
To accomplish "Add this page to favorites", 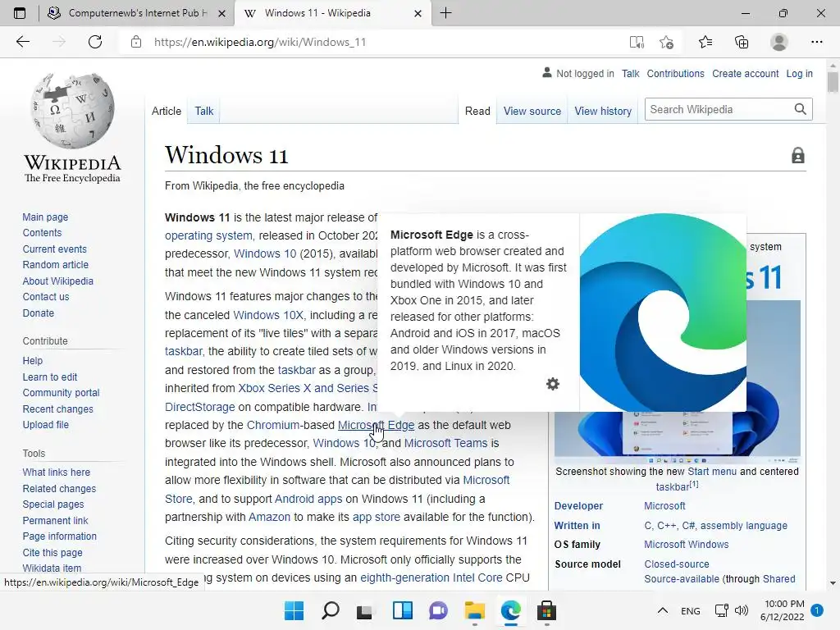I will coord(666,42).
